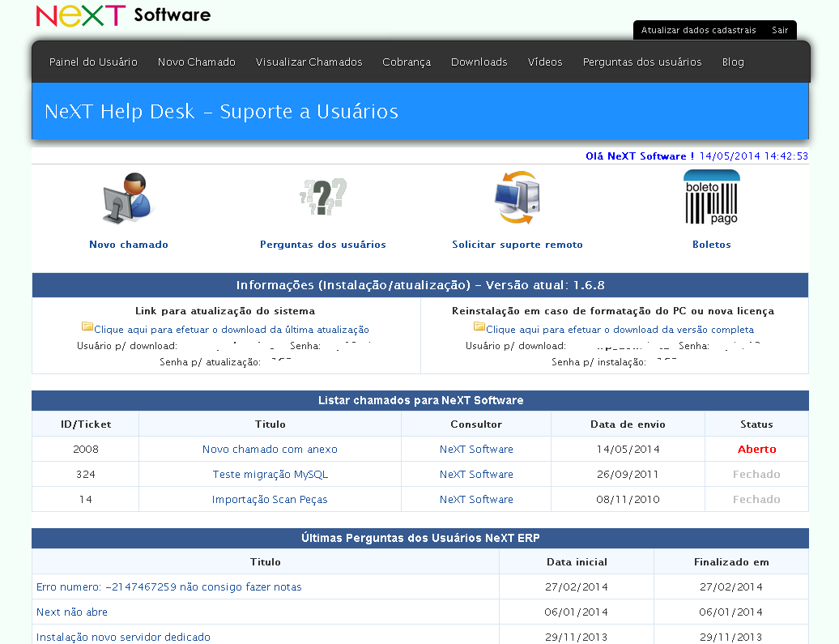Screen dimensions: 839x644
Task: Click the folder icon next to the update download link
Action: tap(87, 326)
